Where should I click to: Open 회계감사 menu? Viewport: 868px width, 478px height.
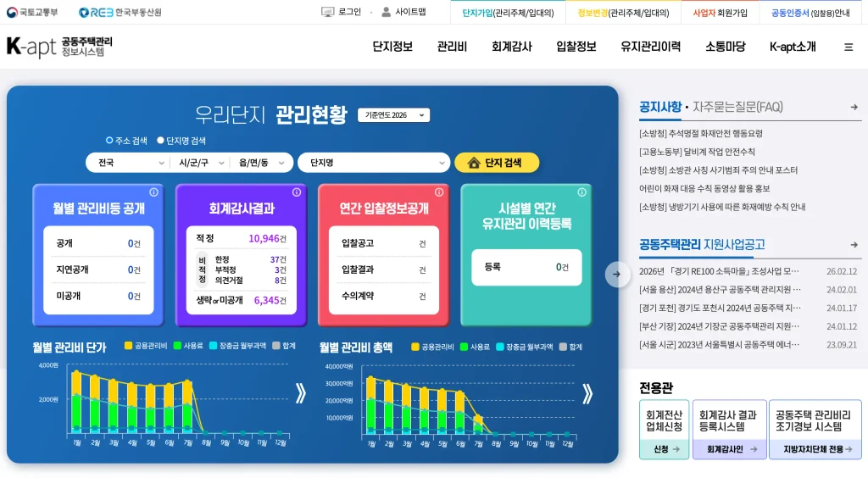tap(511, 47)
